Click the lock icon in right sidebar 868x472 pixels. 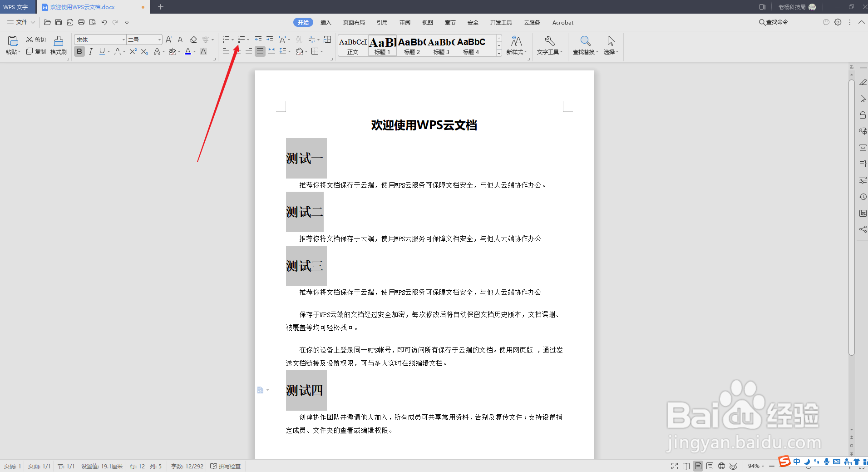[x=863, y=115]
